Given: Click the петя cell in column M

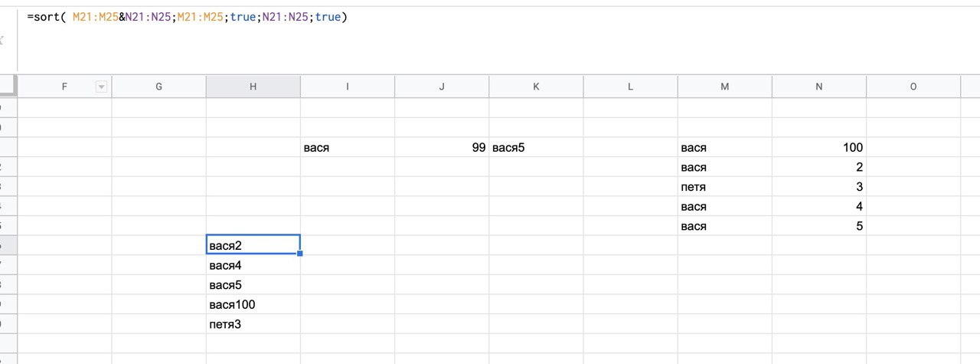Looking at the screenshot, I should pyautogui.click(x=724, y=187).
